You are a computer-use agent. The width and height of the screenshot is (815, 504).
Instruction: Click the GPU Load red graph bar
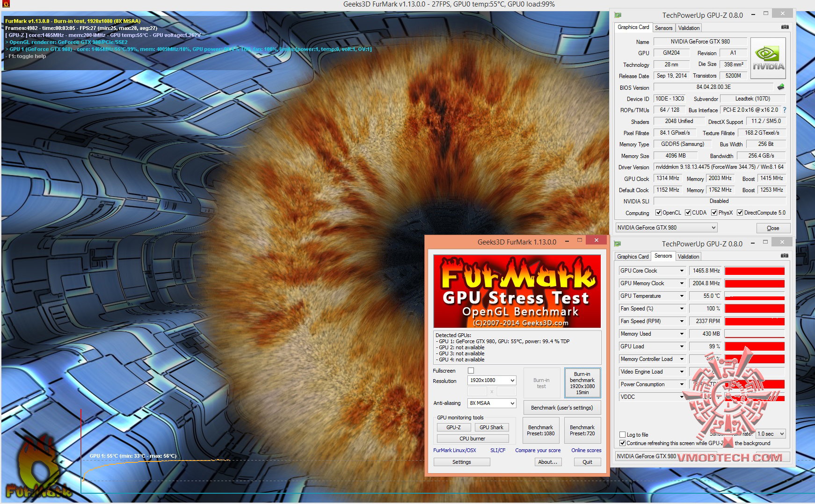pyautogui.click(x=755, y=346)
